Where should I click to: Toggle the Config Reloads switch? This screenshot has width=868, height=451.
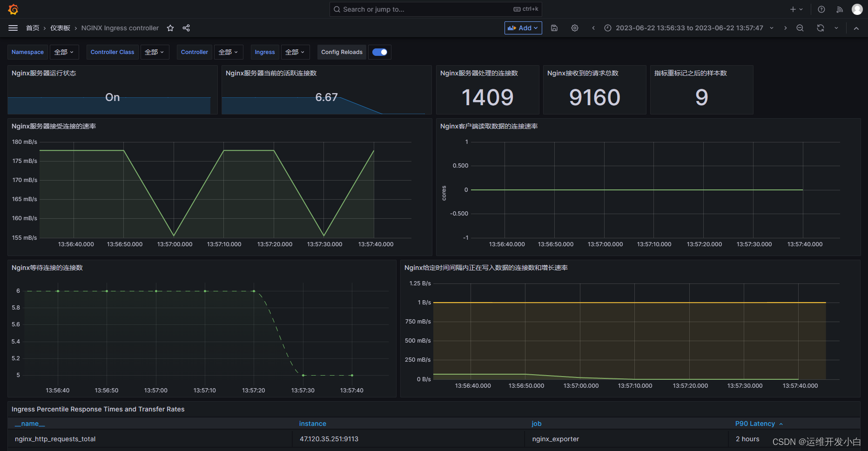click(x=380, y=52)
